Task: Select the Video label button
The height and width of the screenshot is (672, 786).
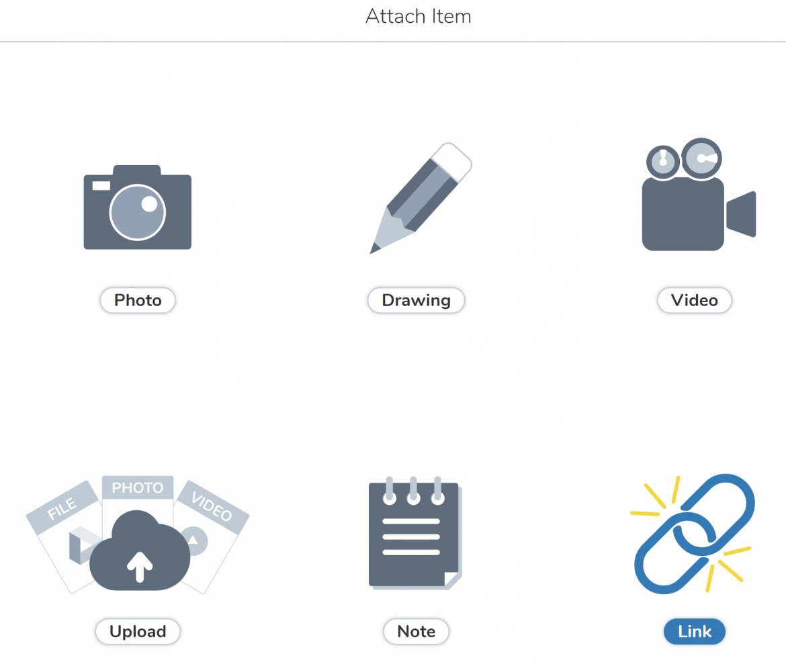Action: click(694, 301)
